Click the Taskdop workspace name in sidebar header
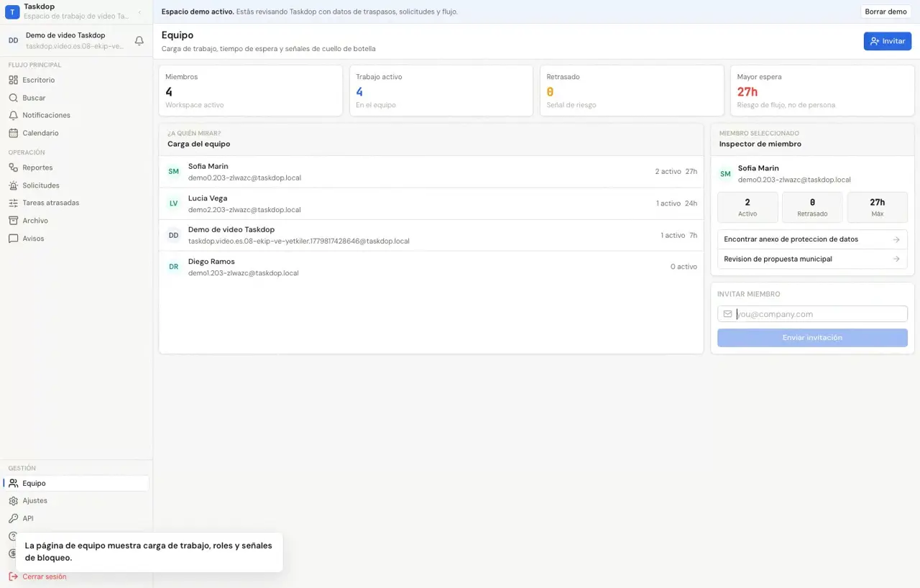 (x=39, y=6)
